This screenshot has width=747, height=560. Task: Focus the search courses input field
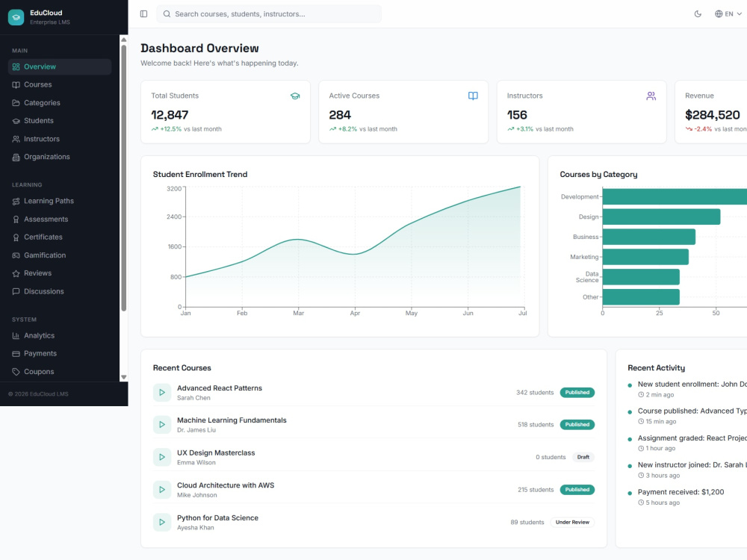click(269, 13)
